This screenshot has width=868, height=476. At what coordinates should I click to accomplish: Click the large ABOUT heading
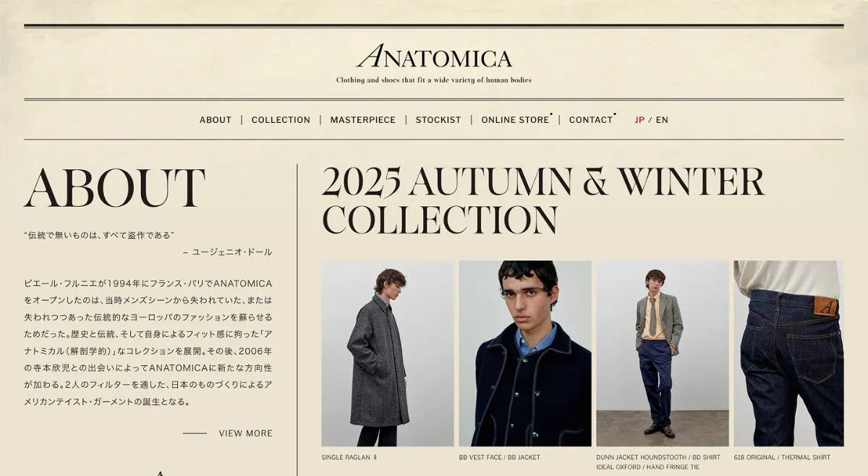tap(115, 188)
